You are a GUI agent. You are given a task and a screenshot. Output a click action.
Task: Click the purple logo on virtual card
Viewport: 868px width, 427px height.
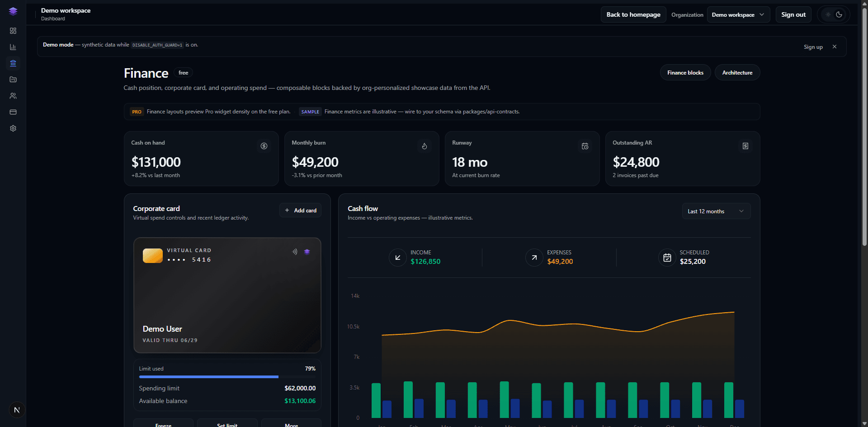click(x=307, y=252)
